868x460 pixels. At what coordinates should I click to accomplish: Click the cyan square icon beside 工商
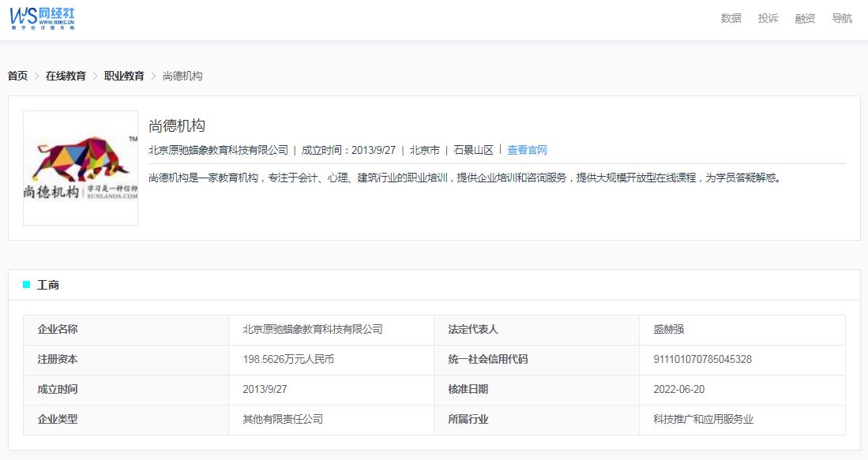point(24,284)
